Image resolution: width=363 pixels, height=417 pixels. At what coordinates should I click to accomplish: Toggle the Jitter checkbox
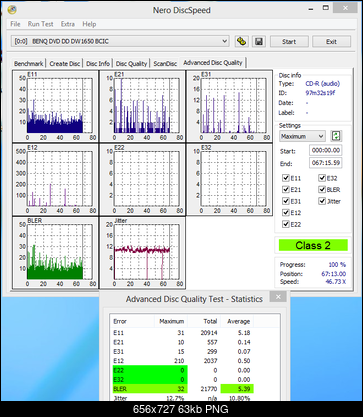322,201
